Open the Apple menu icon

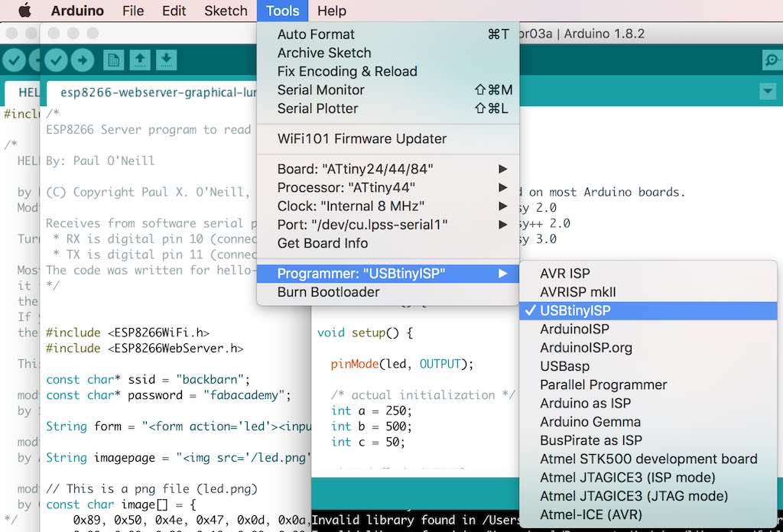(x=24, y=11)
